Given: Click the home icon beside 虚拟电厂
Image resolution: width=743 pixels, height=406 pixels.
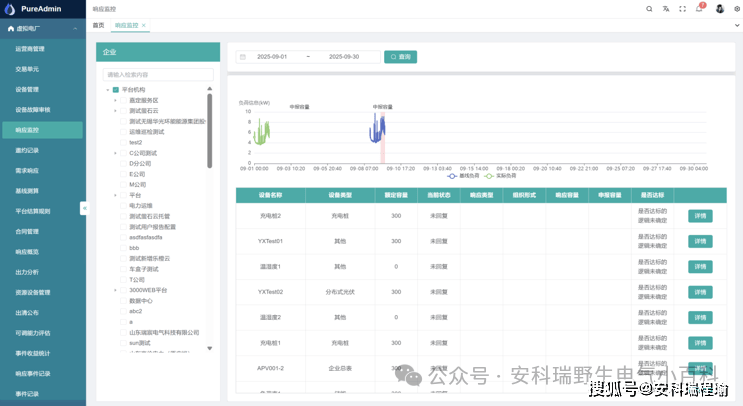Looking at the screenshot, I should 11,29.
